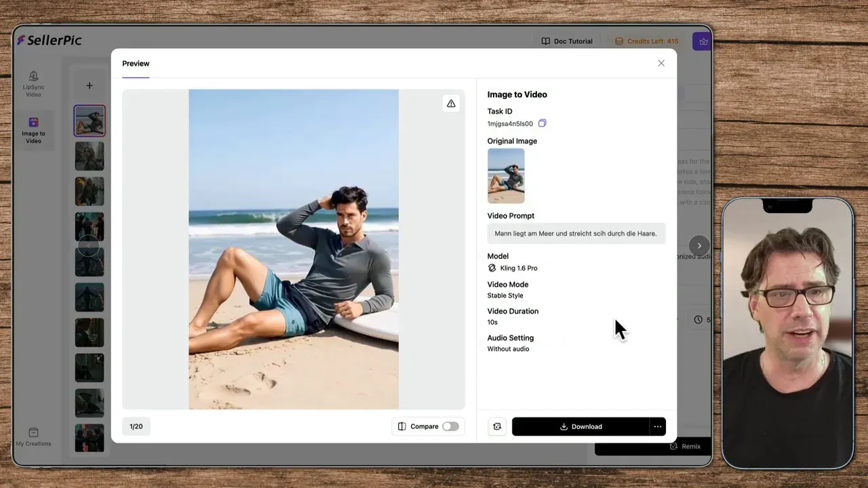The image size is (868, 488).
Task: Click the Remix button
Action: (685, 446)
